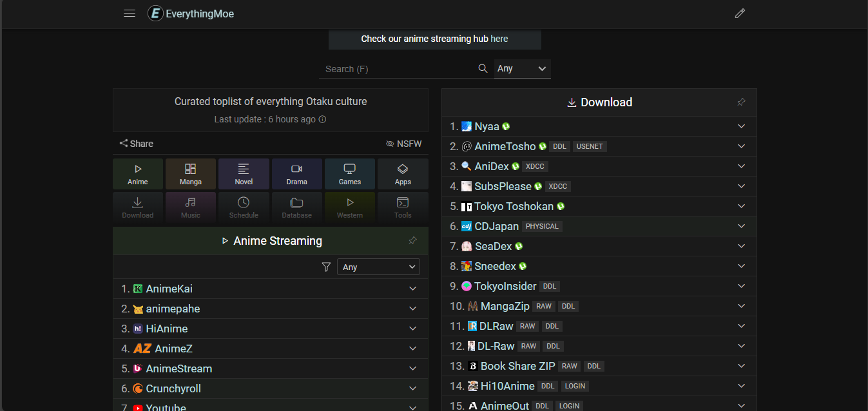Click the Book Share ZIP favicon
This screenshot has height=411, width=868.
(473, 366)
